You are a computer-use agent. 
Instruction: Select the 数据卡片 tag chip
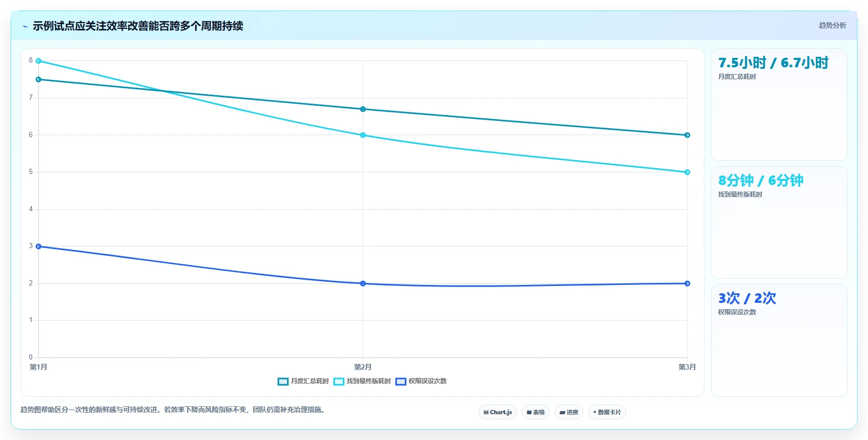[x=607, y=412]
